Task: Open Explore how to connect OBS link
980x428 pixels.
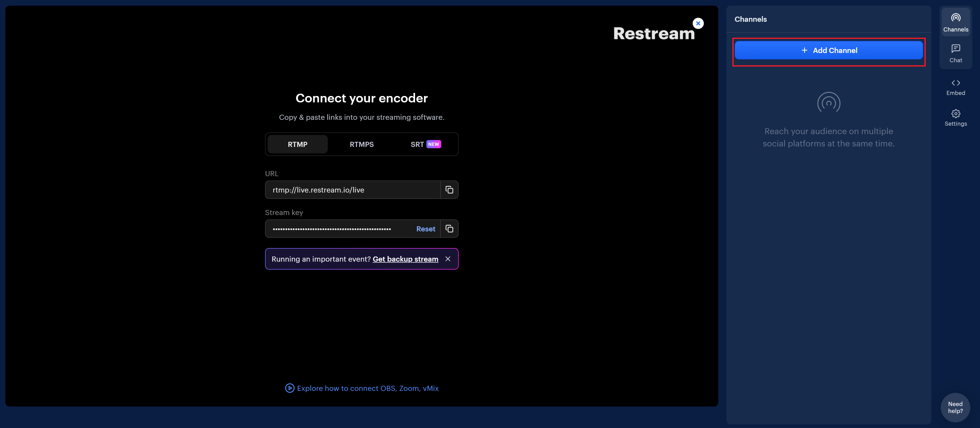Action: coord(367,388)
